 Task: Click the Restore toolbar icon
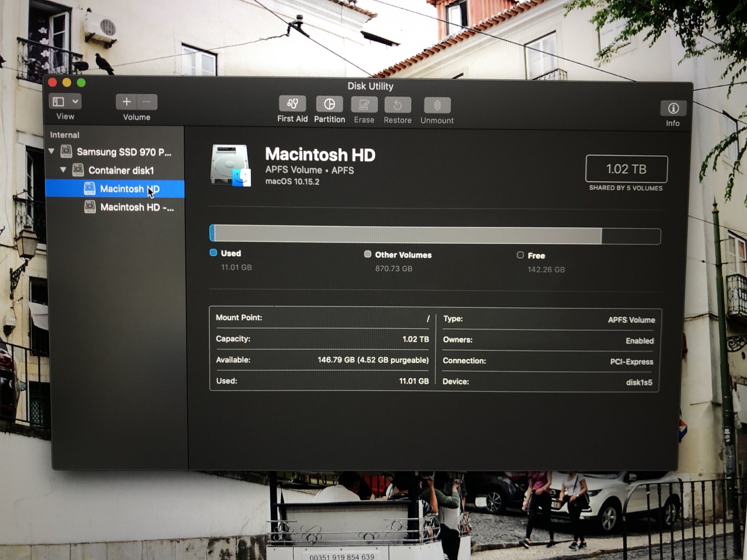tap(397, 105)
